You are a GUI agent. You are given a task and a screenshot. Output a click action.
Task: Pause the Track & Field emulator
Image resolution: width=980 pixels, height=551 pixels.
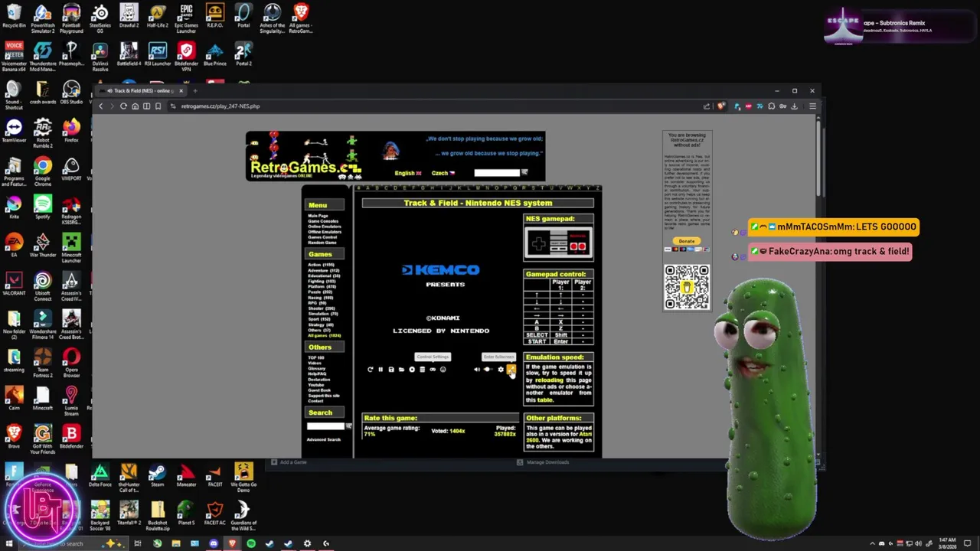click(381, 370)
